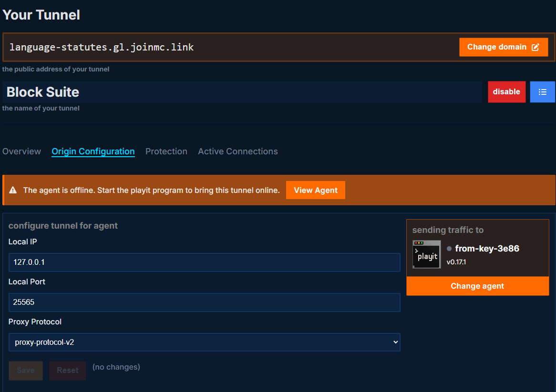The height and width of the screenshot is (392, 556).
Task: Open the Active Connections tab
Action: 237,151
